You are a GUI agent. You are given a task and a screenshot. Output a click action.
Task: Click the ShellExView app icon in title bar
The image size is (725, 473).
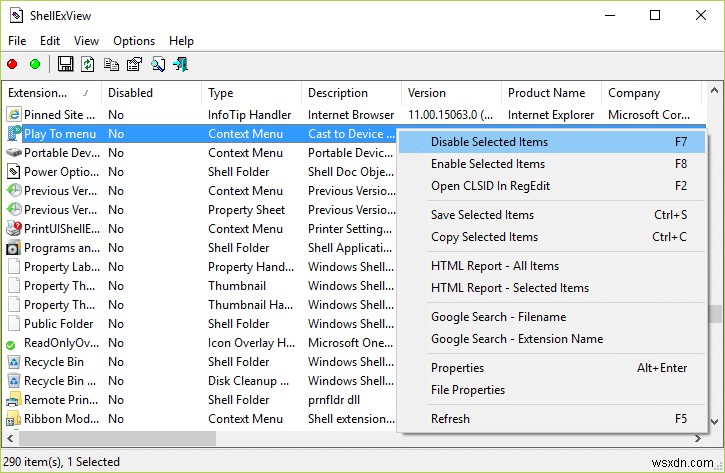click(16, 15)
